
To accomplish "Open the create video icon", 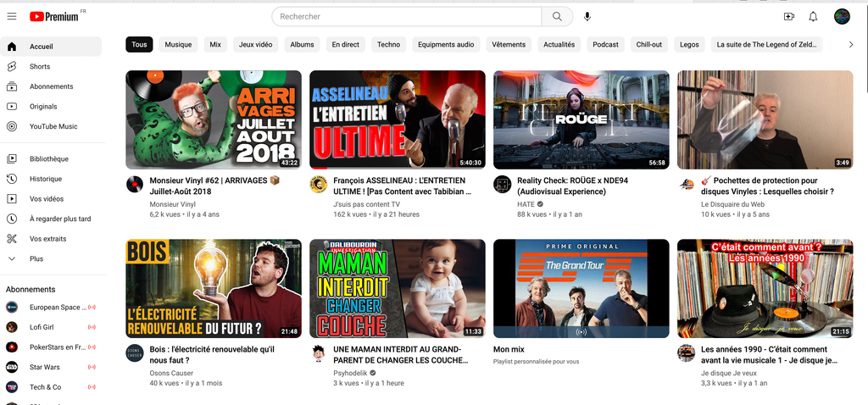I will 789,17.
